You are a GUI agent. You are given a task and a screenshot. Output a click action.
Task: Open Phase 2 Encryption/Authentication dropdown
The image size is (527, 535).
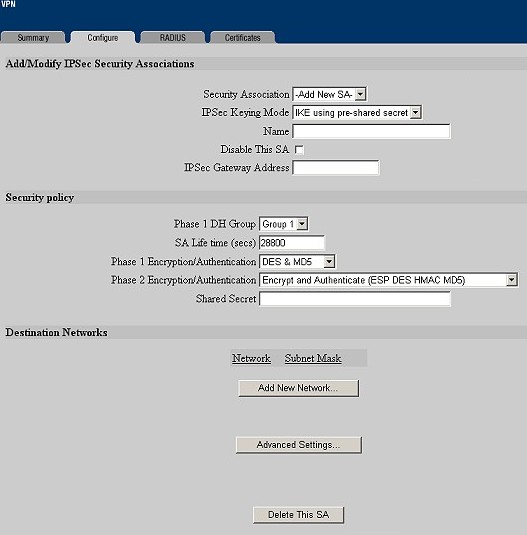(389, 280)
